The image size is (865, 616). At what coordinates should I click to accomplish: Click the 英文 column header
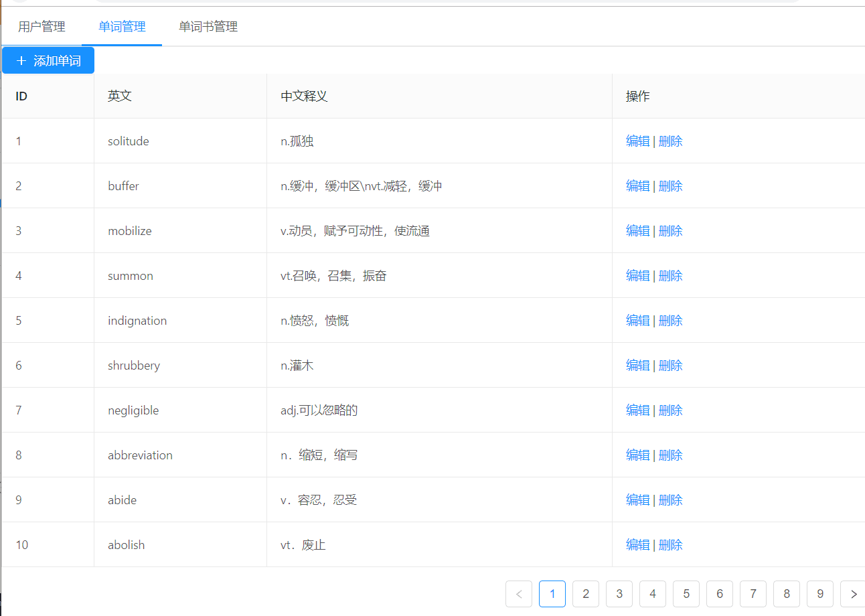(x=181, y=96)
